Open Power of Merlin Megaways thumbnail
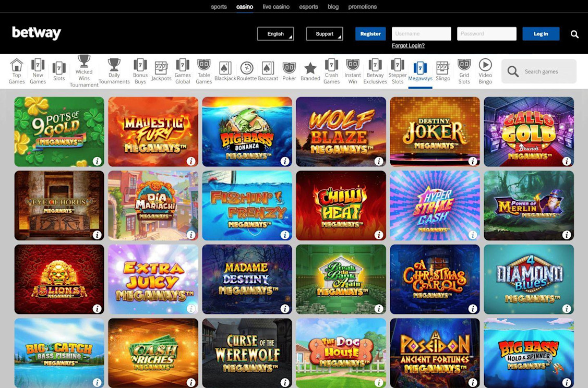The height and width of the screenshot is (388, 588). 529,205
